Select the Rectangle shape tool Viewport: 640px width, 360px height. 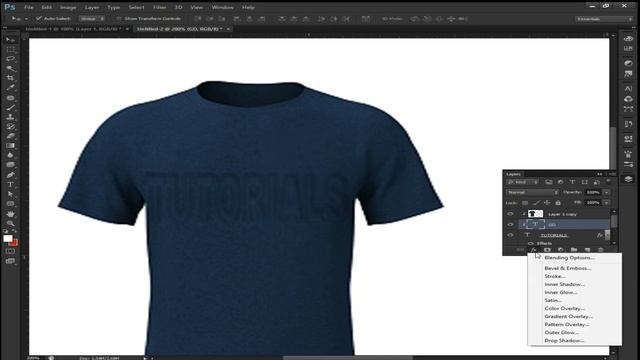[11, 204]
